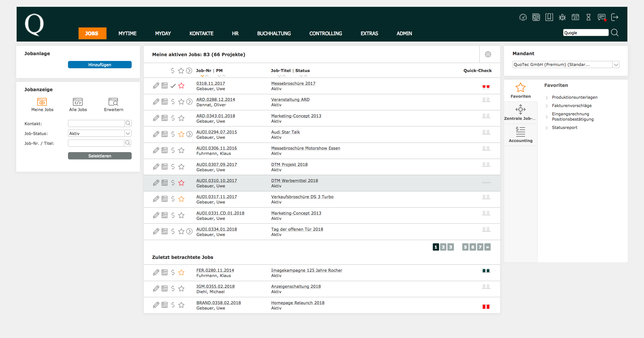
Task: Click pencil edit icon for Audi Star Talk
Action: [x=156, y=134]
